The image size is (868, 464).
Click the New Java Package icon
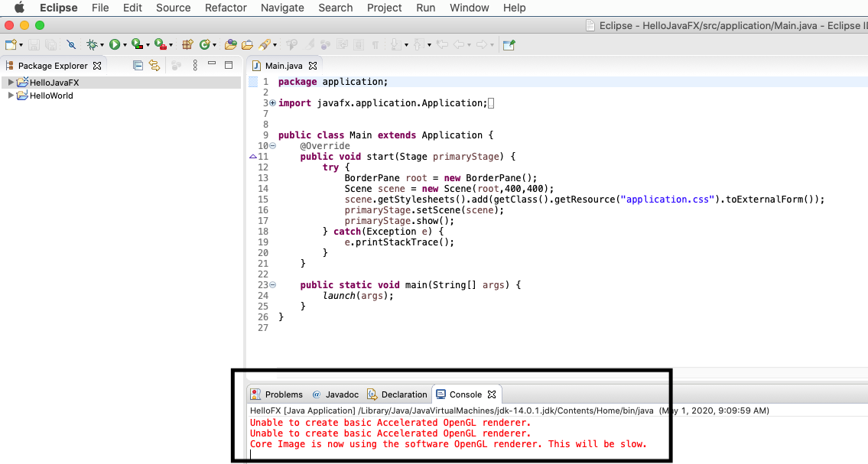point(187,45)
